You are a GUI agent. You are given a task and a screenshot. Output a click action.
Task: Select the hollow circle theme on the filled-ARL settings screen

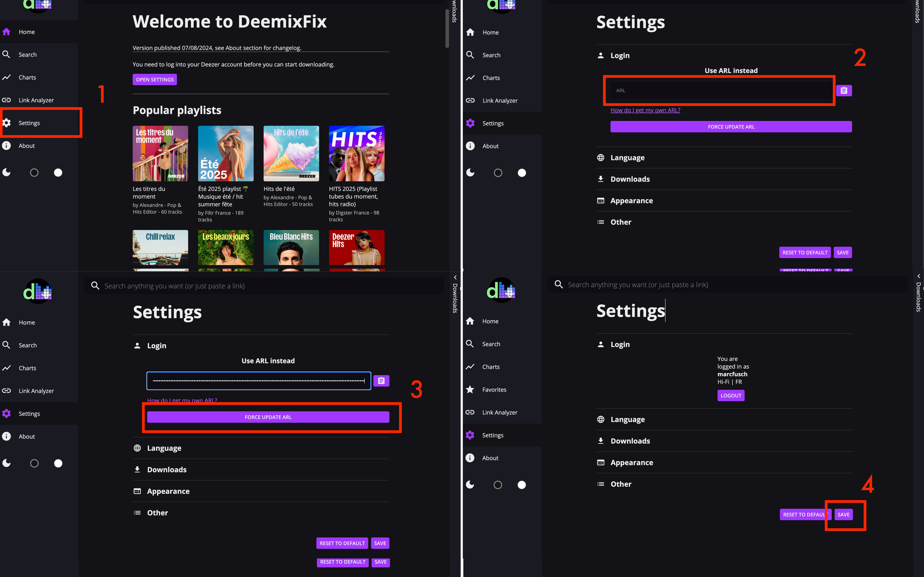34,463
